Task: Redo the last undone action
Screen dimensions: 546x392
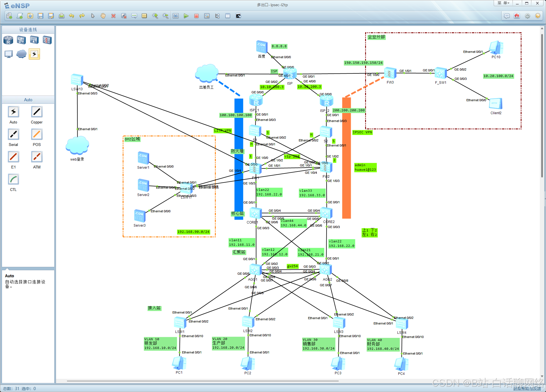Action: [82, 16]
